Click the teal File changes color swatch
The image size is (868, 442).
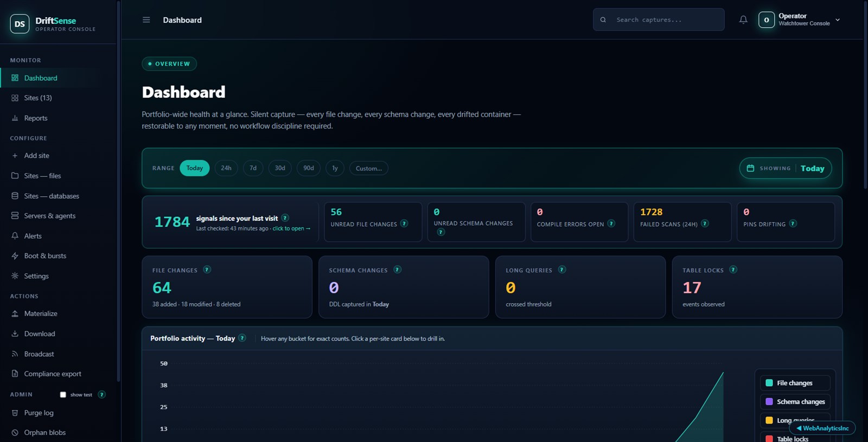[x=769, y=383]
